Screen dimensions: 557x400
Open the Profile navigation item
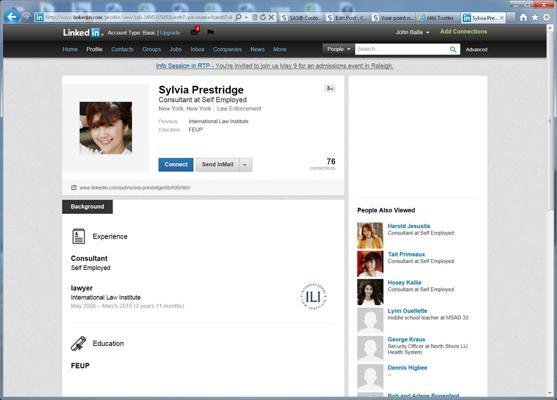(x=94, y=49)
